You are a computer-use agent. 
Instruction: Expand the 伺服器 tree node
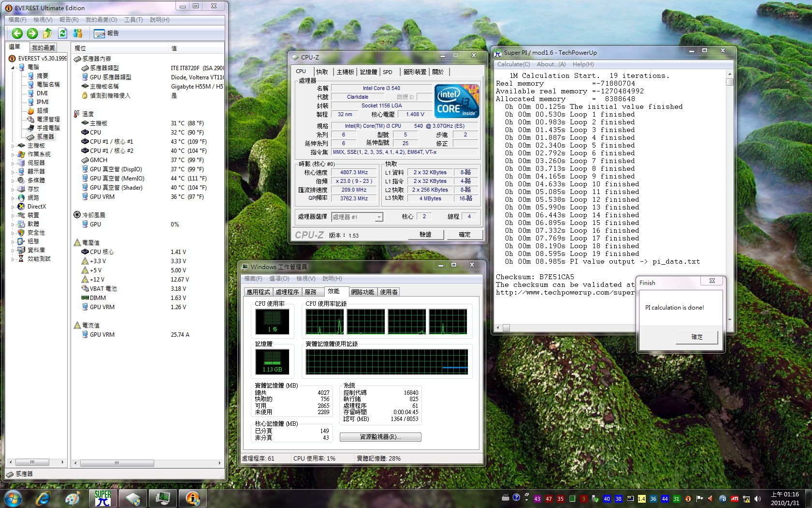[13, 163]
